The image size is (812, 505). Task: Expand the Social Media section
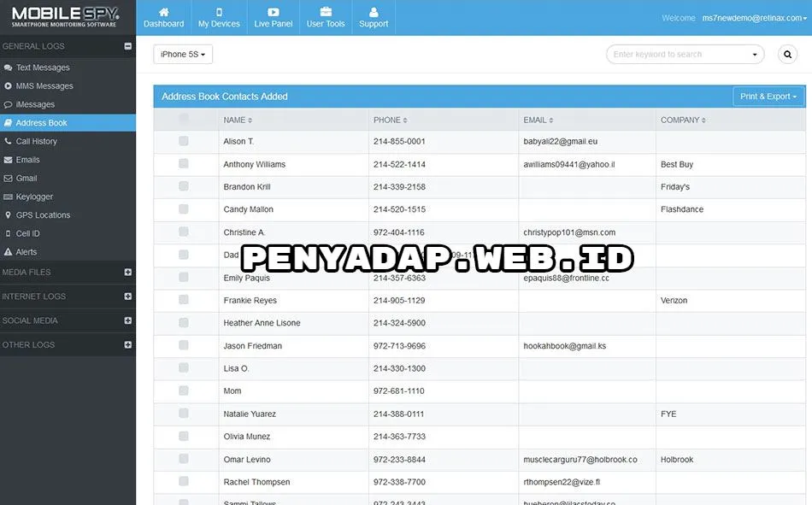pos(127,320)
